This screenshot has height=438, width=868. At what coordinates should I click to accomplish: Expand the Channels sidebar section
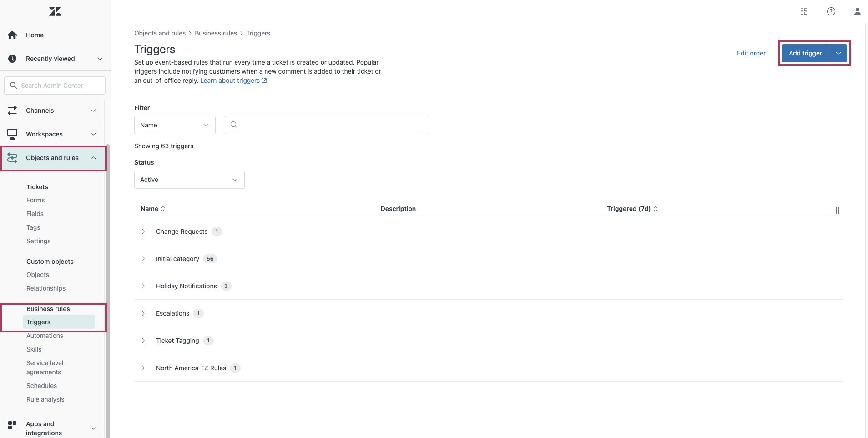[93, 111]
